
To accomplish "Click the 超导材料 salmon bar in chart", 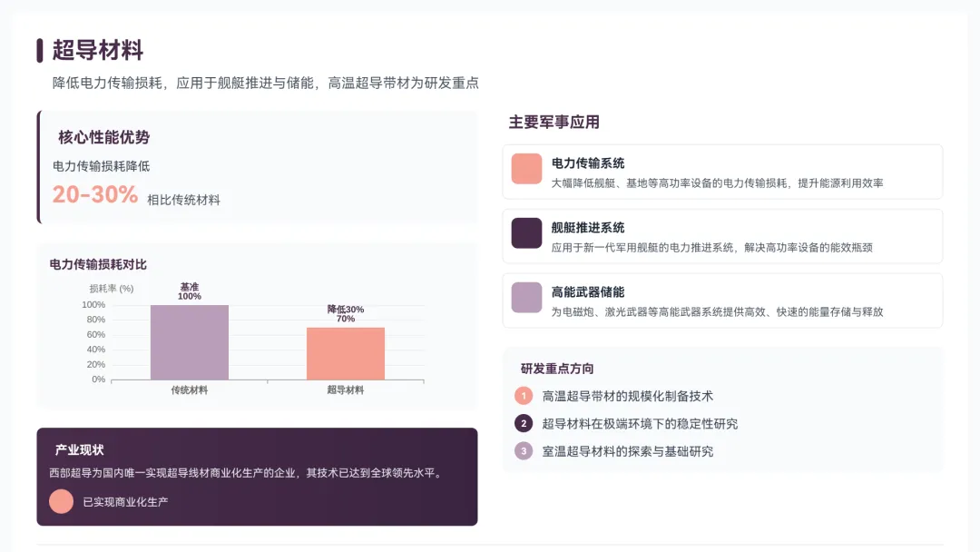I will pyautogui.click(x=346, y=353).
